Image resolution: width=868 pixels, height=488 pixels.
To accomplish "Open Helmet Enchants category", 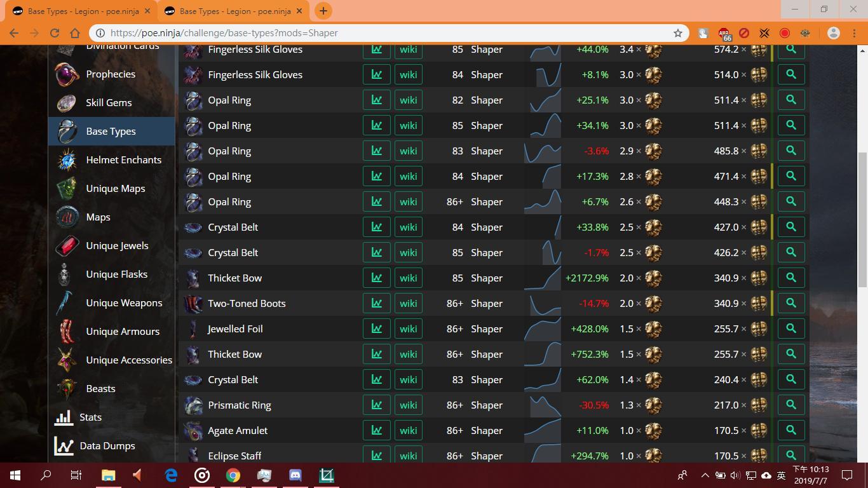I will click(123, 160).
